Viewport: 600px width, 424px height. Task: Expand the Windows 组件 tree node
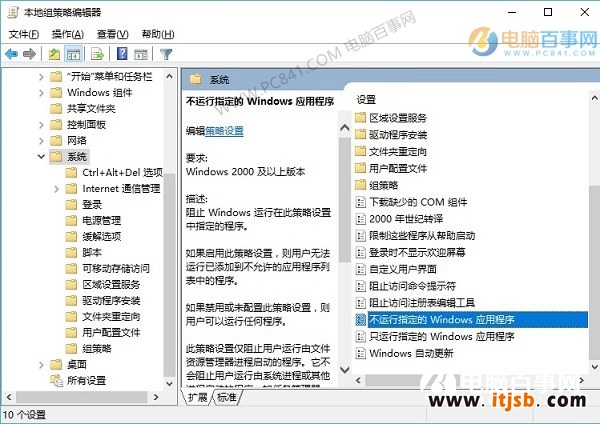(41, 93)
